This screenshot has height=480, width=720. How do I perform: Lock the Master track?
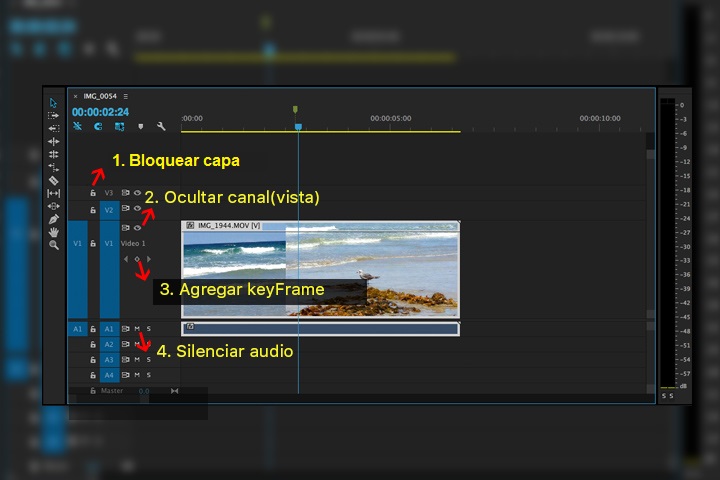click(x=93, y=390)
